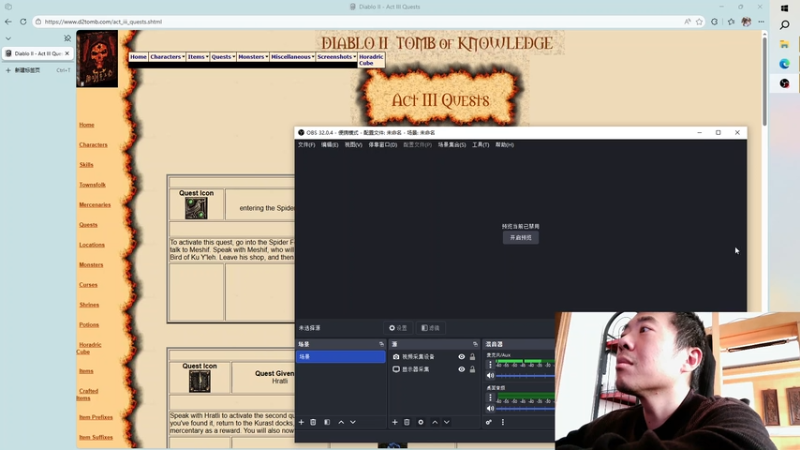Toggle lock on 视频采集设备 source
Image resolution: width=800 pixels, height=450 pixels.
coord(472,357)
